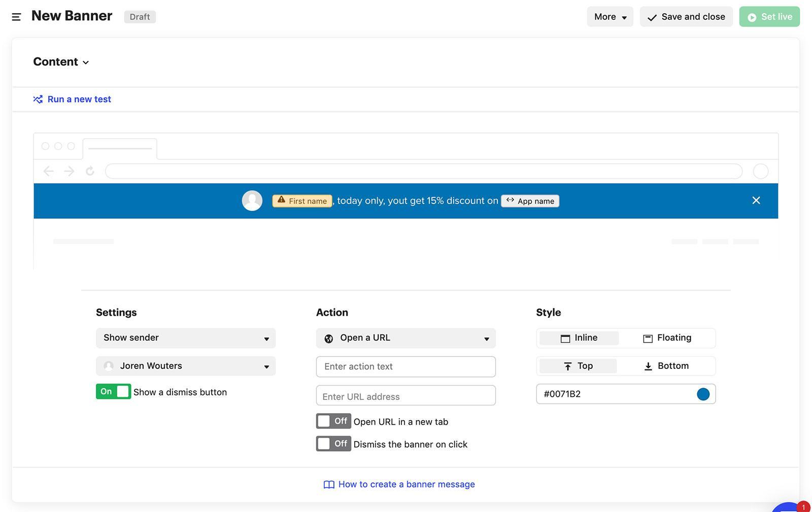Click Save and close button
Viewport: 812px width, 512px height.
[686, 17]
